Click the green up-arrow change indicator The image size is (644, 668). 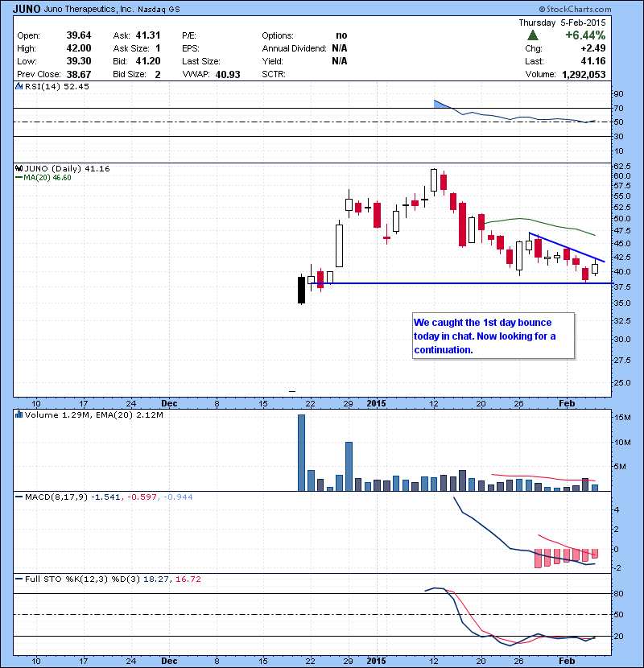[532, 35]
